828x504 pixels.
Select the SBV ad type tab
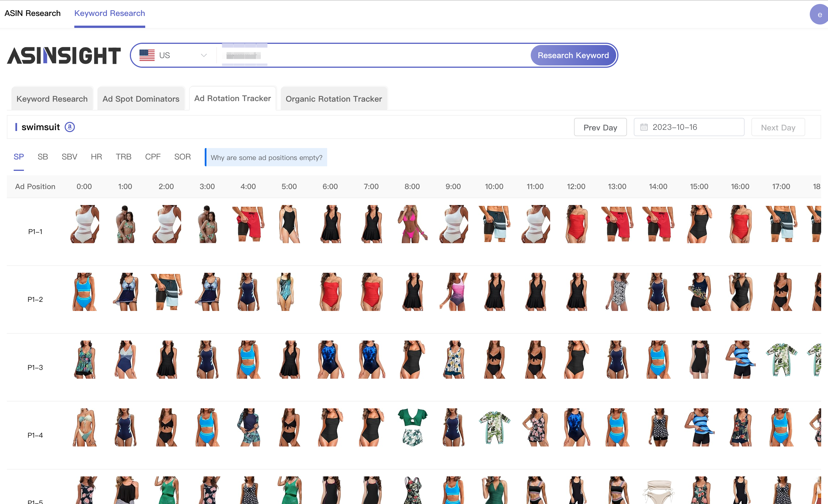pos(69,157)
